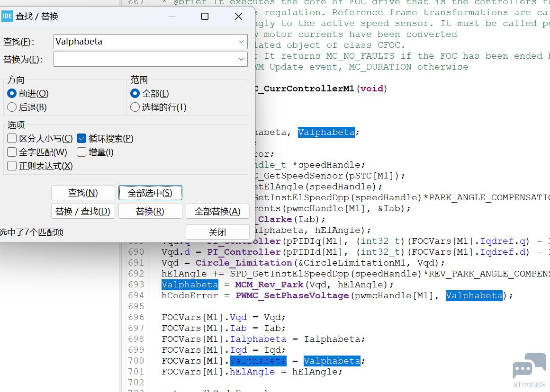Click the 替换(R) replace button
The width and height of the screenshot is (550, 392).
tap(150, 212)
